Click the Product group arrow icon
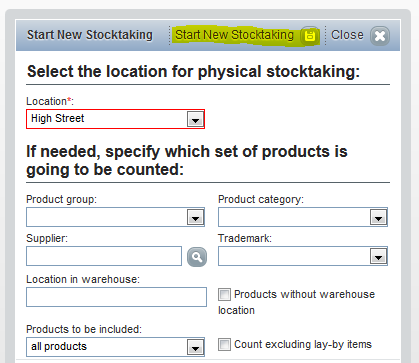419x363 pixels. (x=195, y=218)
